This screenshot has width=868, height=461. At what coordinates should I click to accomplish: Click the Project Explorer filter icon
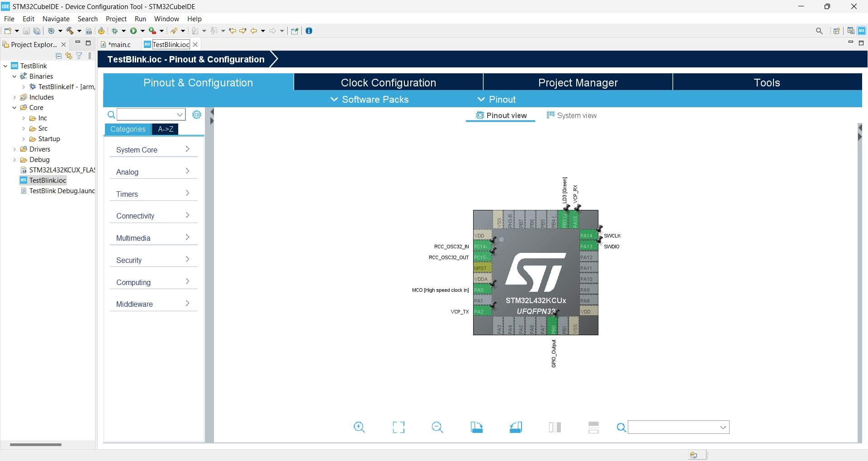[79, 56]
